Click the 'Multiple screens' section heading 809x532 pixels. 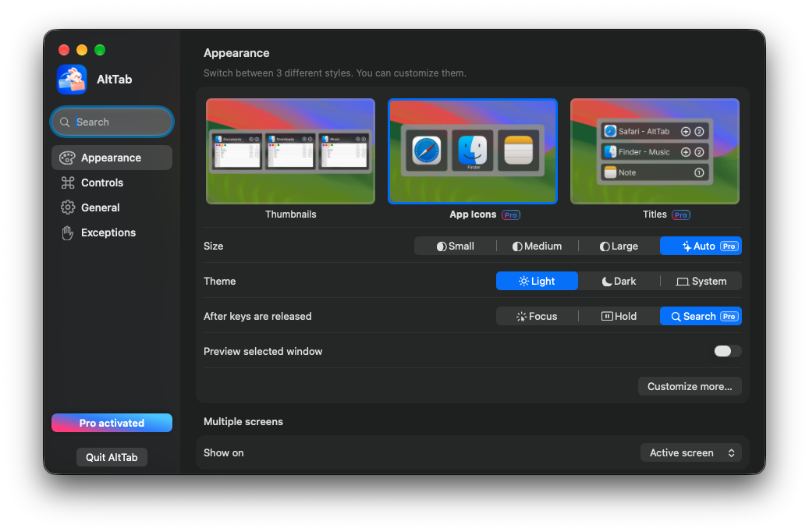[243, 421]
